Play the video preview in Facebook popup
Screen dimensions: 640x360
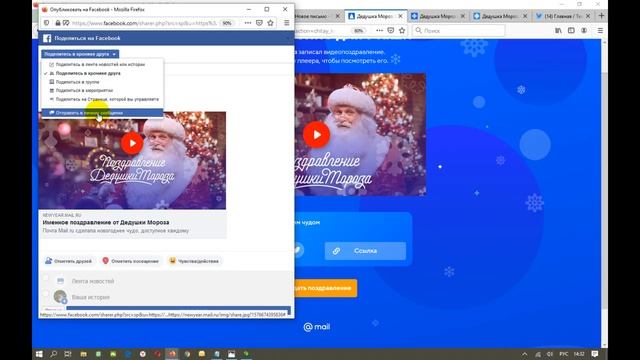(132, 143)
